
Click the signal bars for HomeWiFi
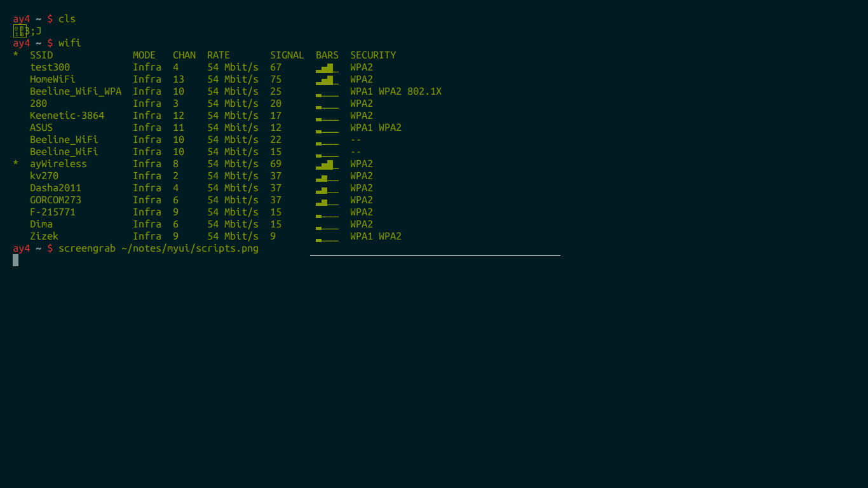click(x=327, y=80)
